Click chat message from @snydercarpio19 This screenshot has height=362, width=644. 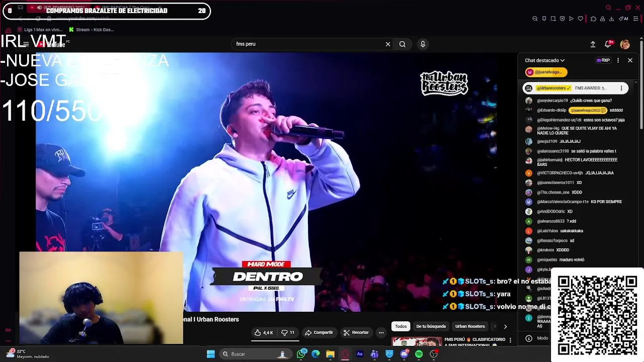tap(574, 101)
